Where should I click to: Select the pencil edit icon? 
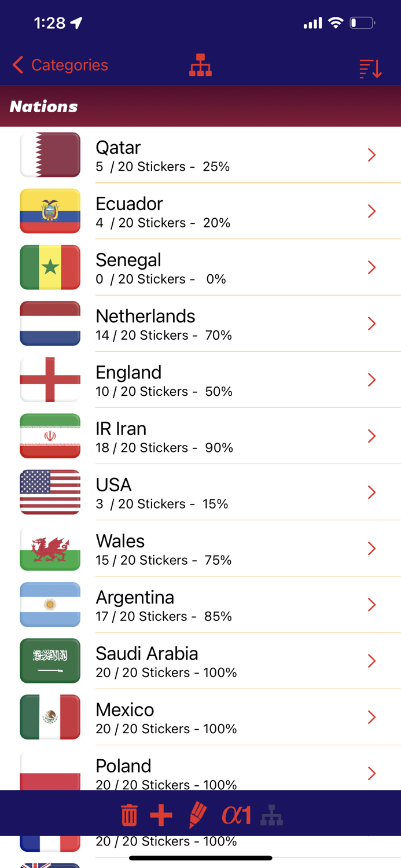tap(197, 814)
